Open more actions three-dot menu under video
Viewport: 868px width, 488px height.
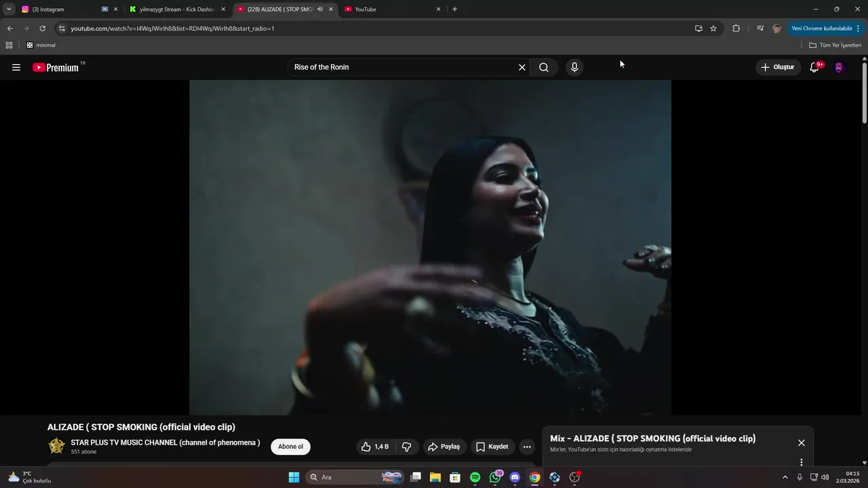527,447
